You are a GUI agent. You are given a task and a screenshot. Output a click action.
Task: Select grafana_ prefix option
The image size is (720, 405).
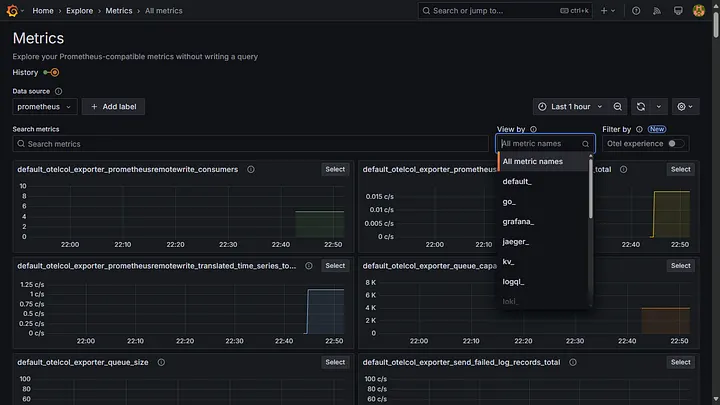[x=543, y=221]
